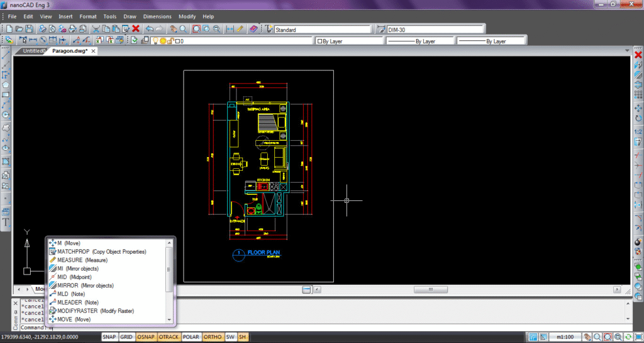Toggle POLAR tracking in status bar

click(191, 337)
